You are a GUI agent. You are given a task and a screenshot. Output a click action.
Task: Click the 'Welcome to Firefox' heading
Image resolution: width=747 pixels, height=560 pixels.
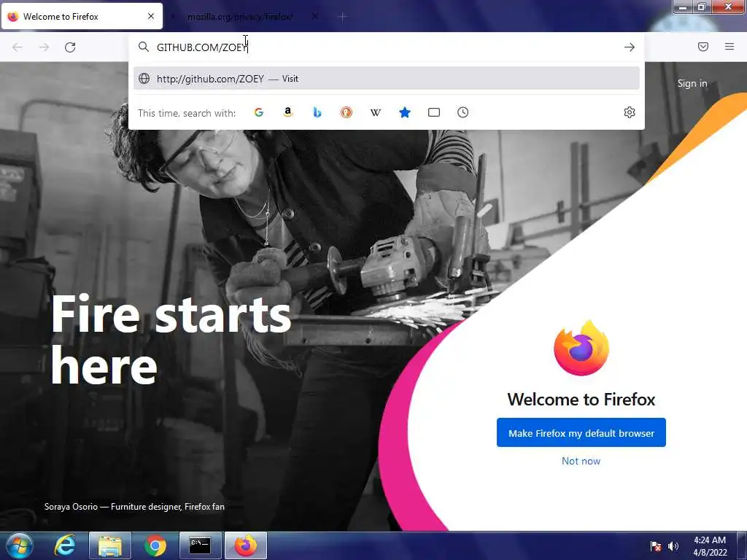[581, 399]
